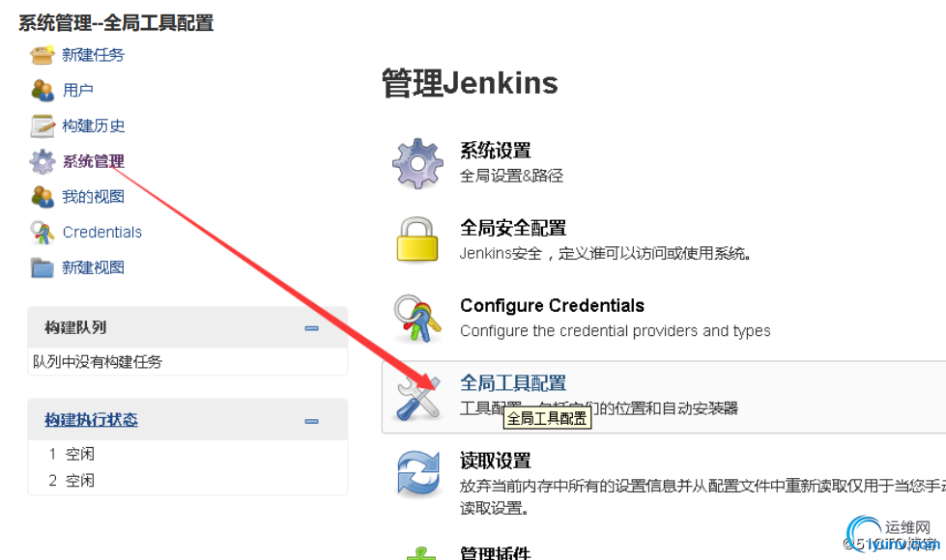946x560 pixels.
Task: Open the 系统设置 title
Action: pyautogui.click(x=496, y=151)
